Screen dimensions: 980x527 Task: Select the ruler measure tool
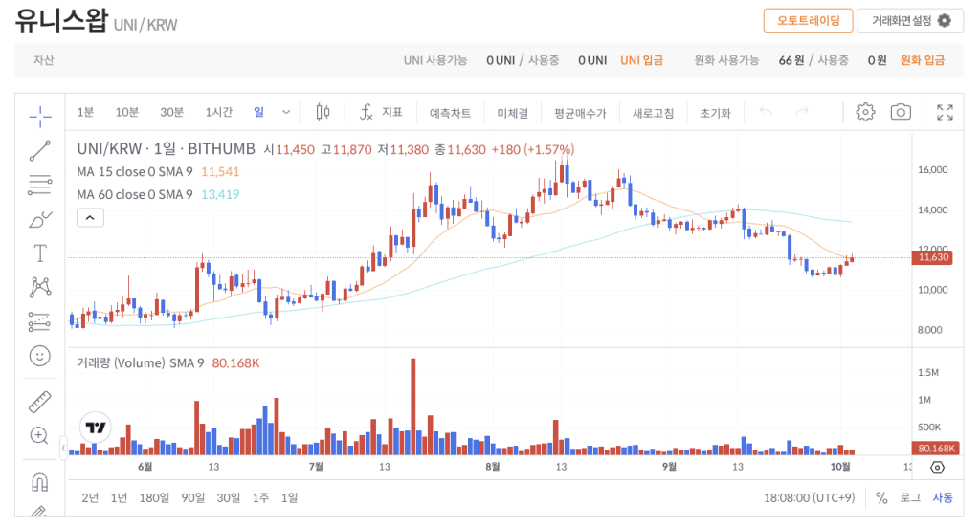40,402
